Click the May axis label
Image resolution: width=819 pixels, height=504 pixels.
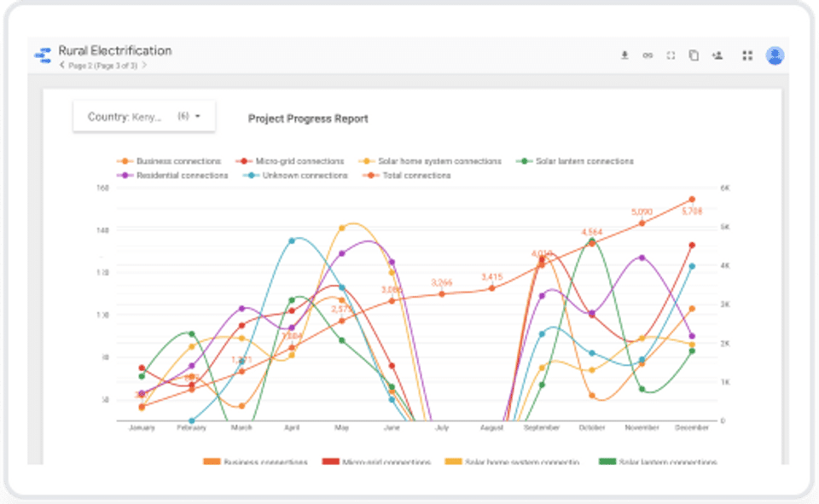click(341, 428)
